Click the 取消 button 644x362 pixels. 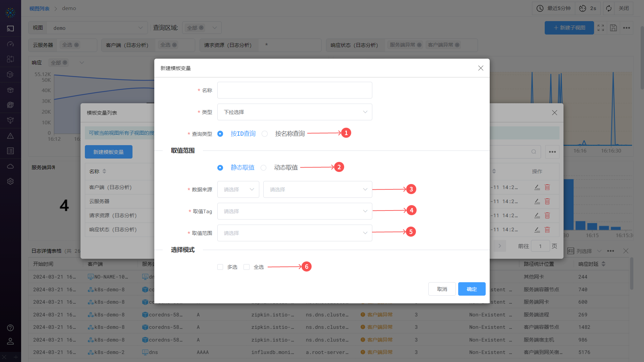click(442, 289)
